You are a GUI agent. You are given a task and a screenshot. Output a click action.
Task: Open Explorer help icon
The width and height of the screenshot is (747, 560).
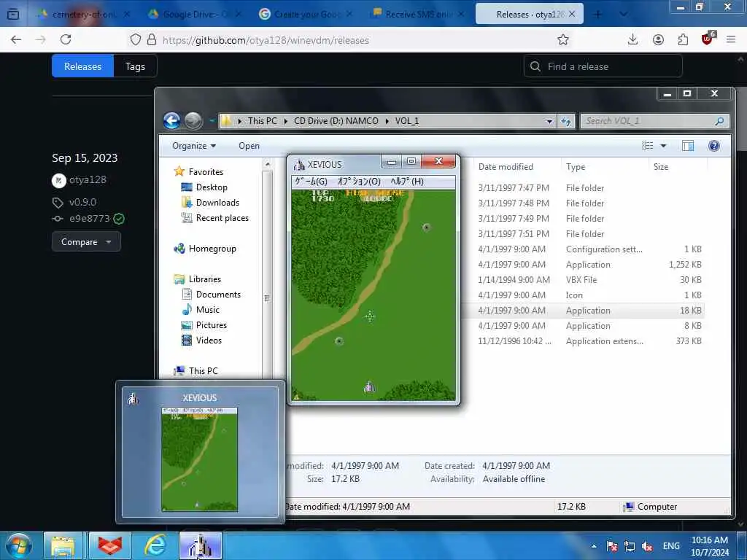click(x=713, y=146)
